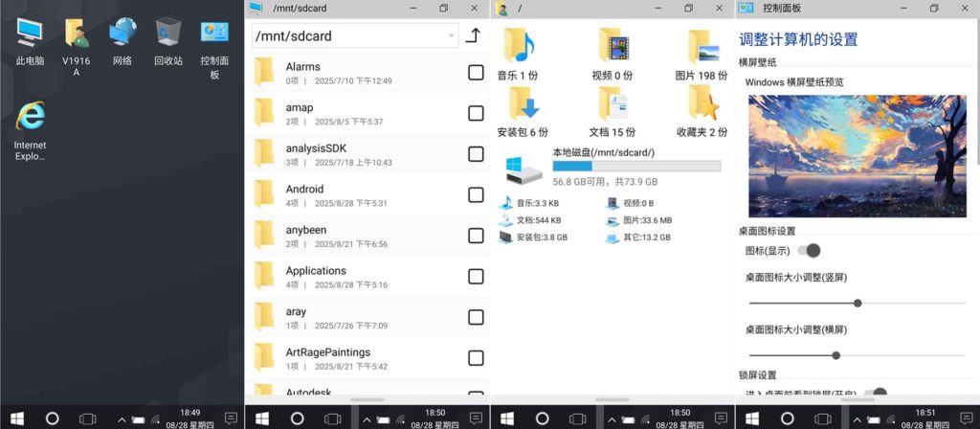The image size is (980, 429).
Task: Check the anybeen folder checkbox
Action: (476, 236)
